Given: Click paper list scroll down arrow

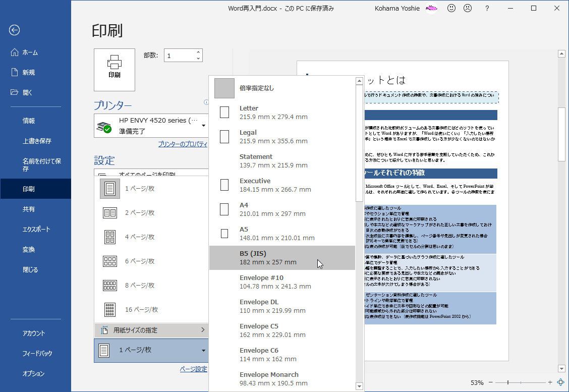Looking at the screenshot, I should [359, 386].
